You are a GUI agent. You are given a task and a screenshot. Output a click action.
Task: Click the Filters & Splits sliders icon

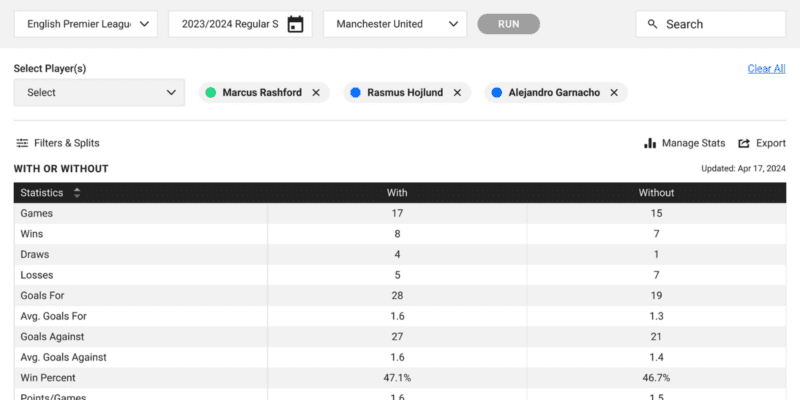click(x=22, y=143)
